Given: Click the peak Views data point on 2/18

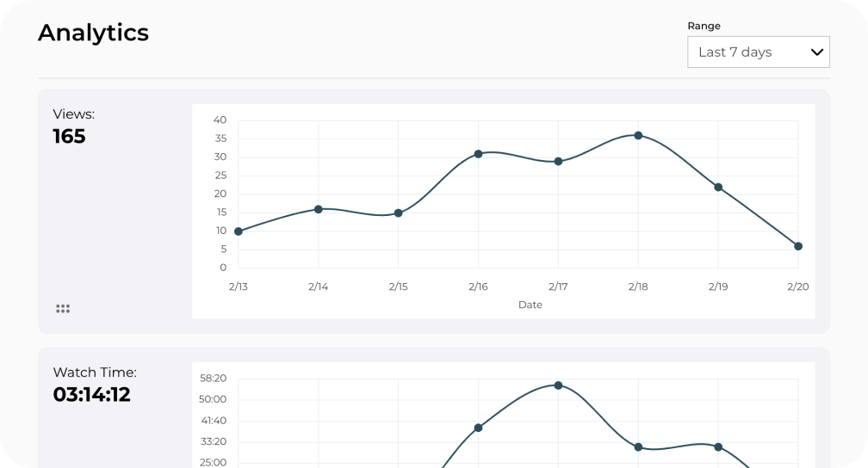Looking at the screenshot, I should [x=638, y=135].
